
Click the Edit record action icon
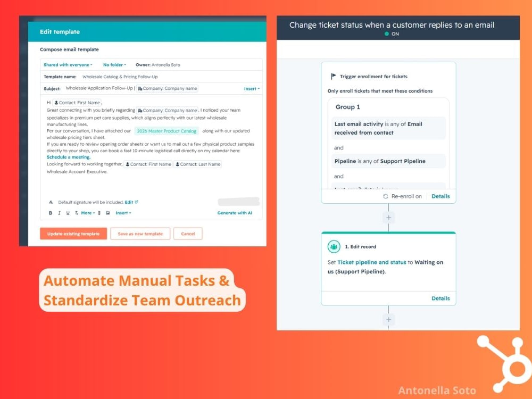(334, 247)
